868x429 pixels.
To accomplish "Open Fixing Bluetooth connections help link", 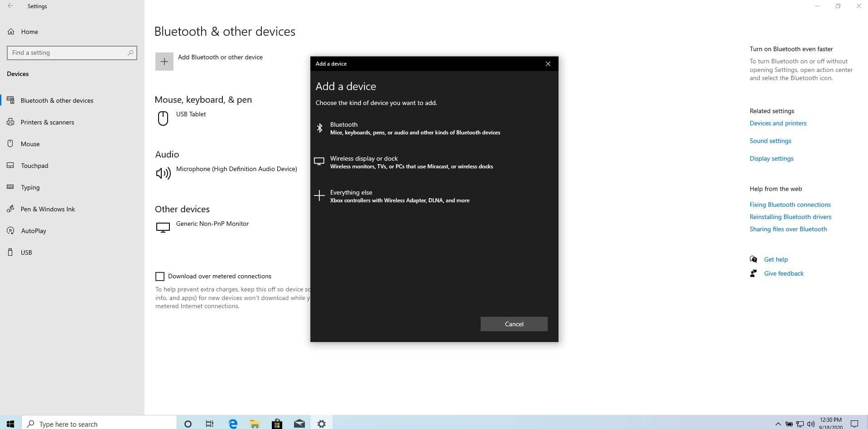I will [x=790, y=205].
